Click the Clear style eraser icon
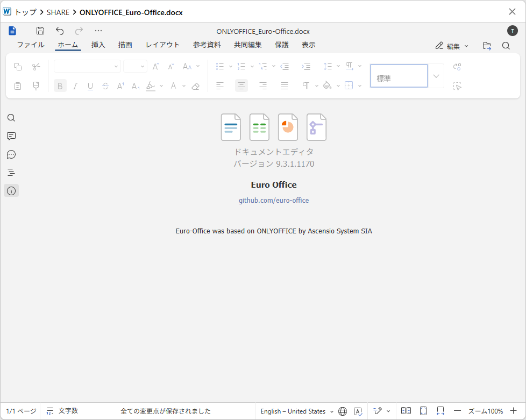The image size is (526, 420). click(x=196, y=86)
